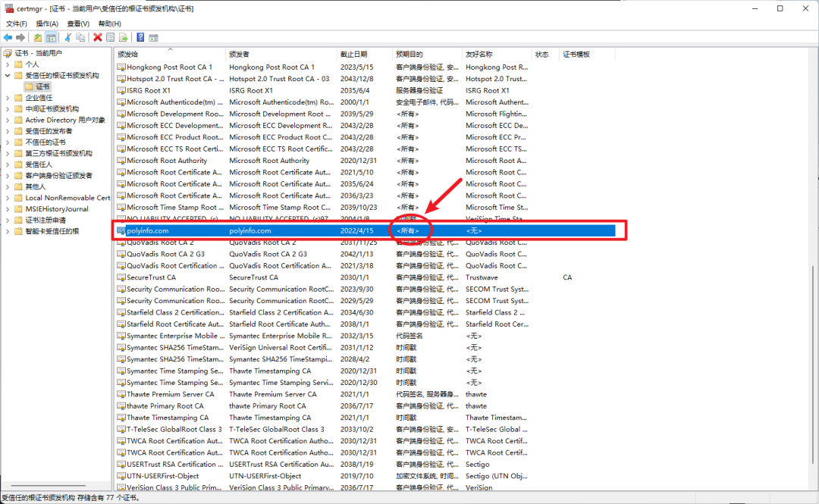Screen dimensions: 819x504
Task: Select Microsoft Time Stamp Root certificate row
Action: coord(365,208)
